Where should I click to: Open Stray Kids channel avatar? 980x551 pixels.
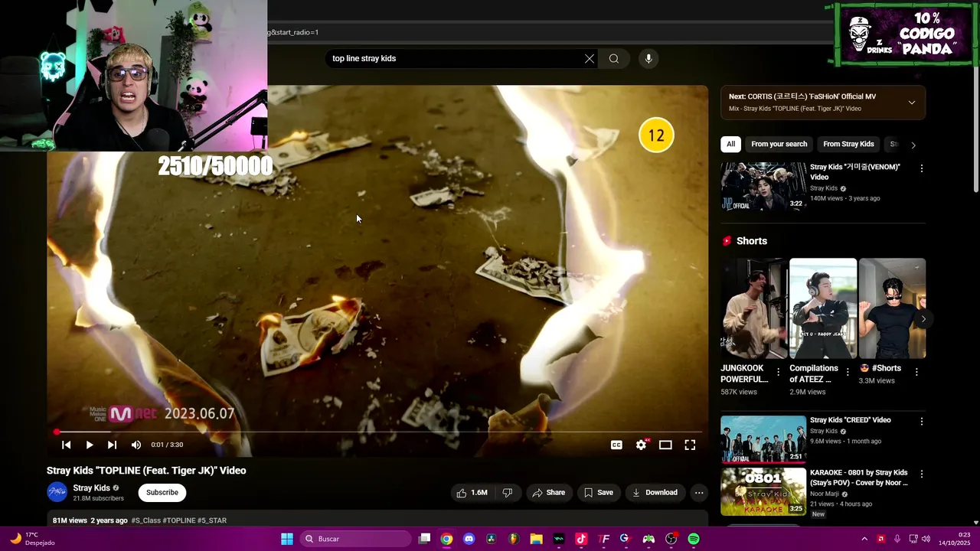[57, 492]
